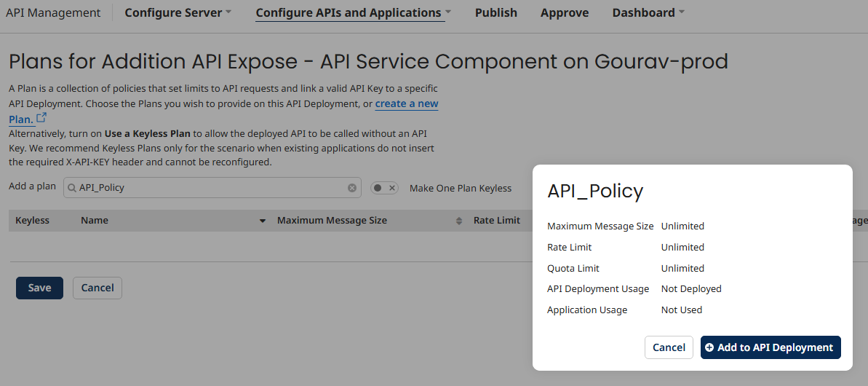
Task: Toggle Make One Plan Keyless switch
Action: [x=384, y=188]
